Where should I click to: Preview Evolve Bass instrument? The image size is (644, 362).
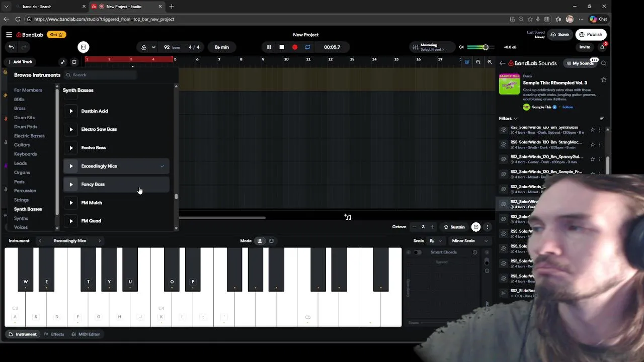click(x=71, y=148)
